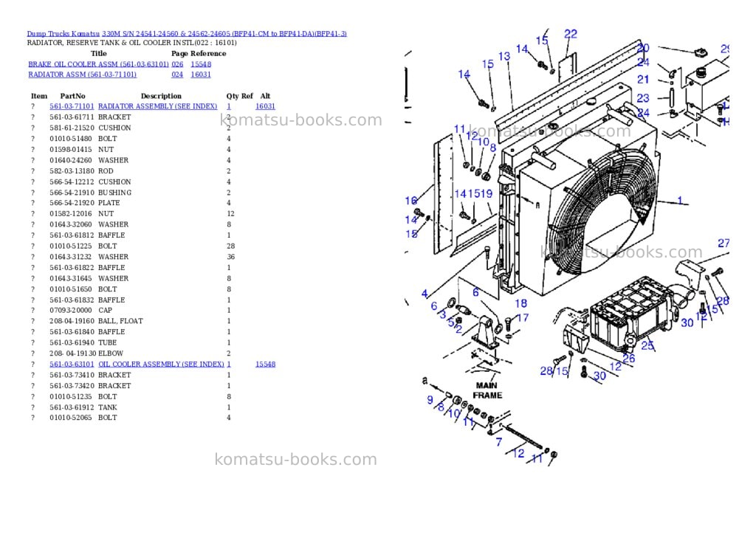The height and width of the screenshot is (535, 756).
Task: Select part number 582-03-13180 ROD
Action: 72,171
